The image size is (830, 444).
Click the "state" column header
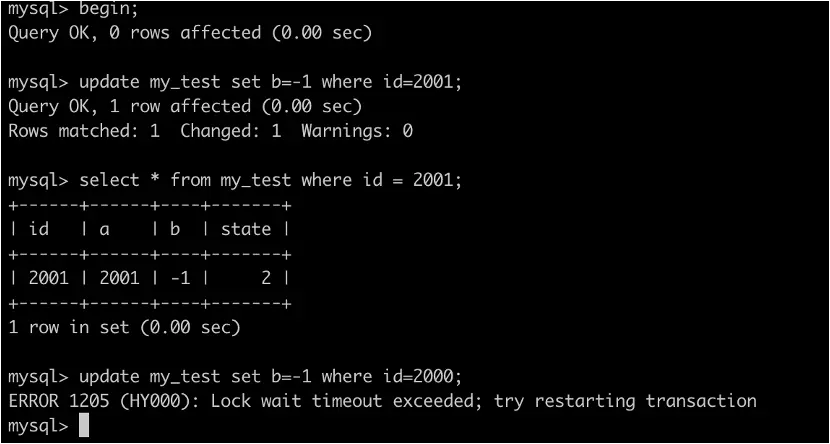click(246, 229)
